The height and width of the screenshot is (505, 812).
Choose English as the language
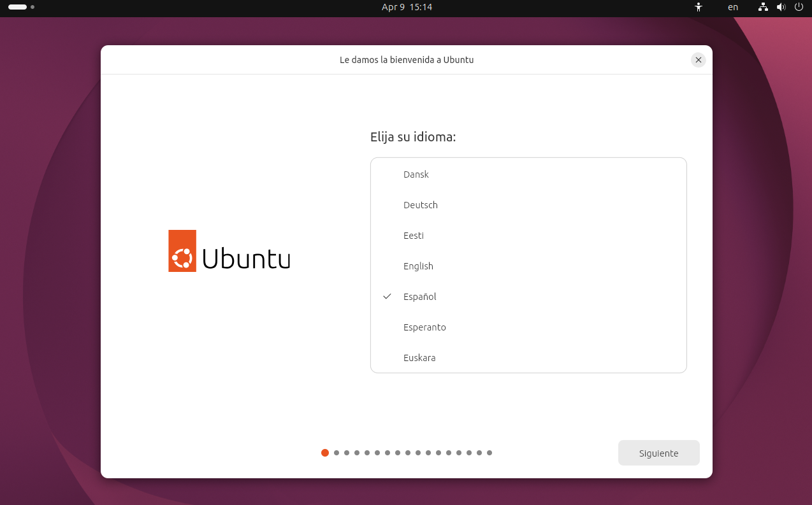418,266
